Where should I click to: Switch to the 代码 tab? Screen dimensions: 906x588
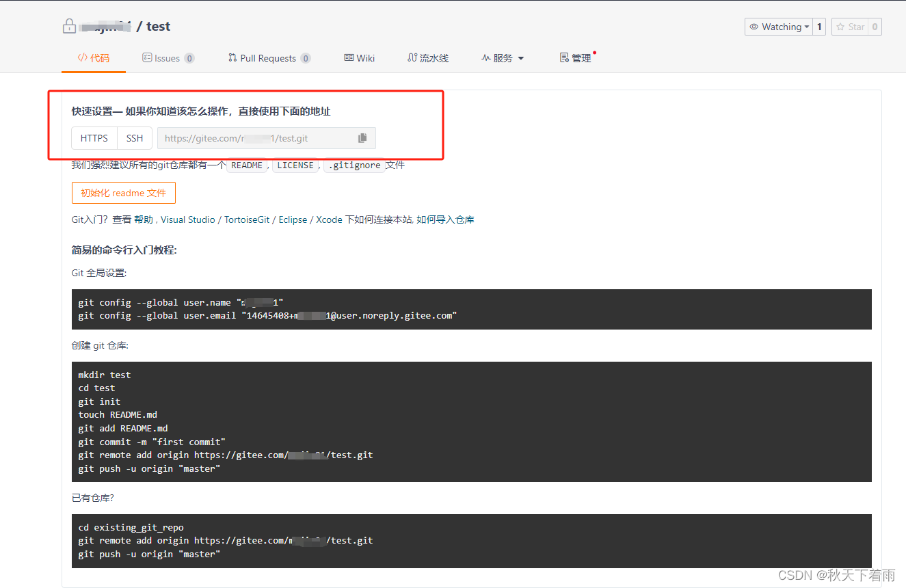94,58
